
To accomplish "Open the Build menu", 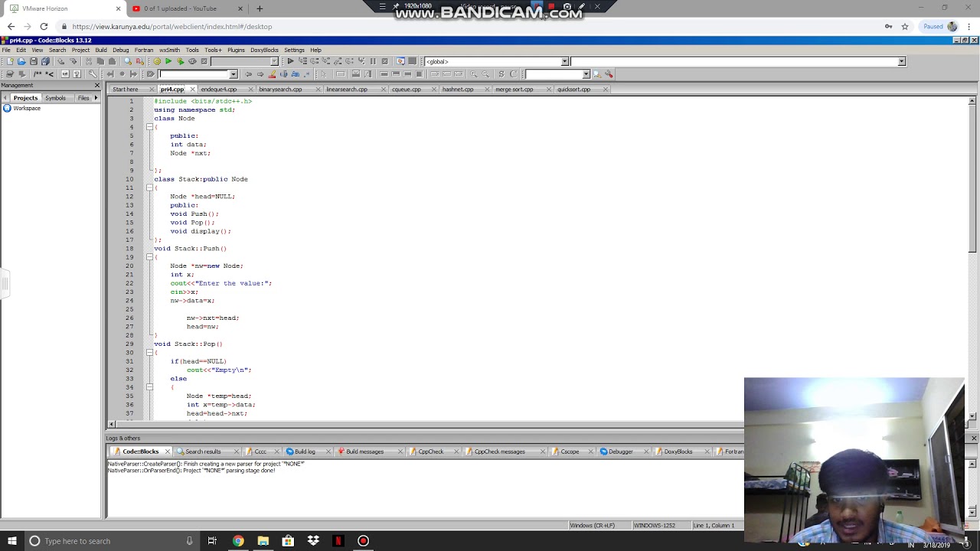I will coord(100,50).
